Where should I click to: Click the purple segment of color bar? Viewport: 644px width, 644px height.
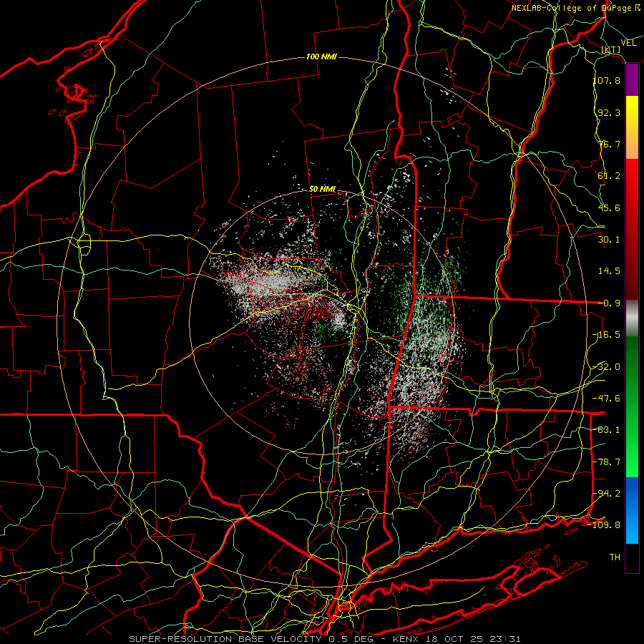coord(632,80)
